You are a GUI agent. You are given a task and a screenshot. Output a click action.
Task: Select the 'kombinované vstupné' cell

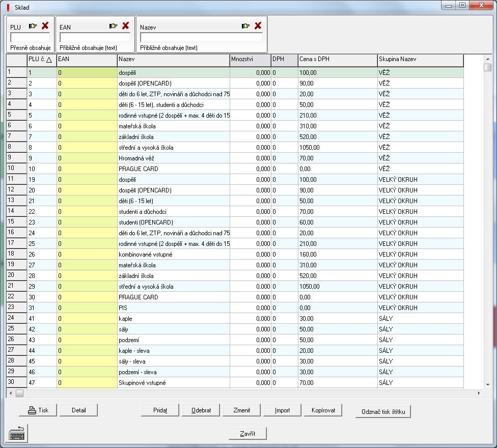click(x=173, y=255)
